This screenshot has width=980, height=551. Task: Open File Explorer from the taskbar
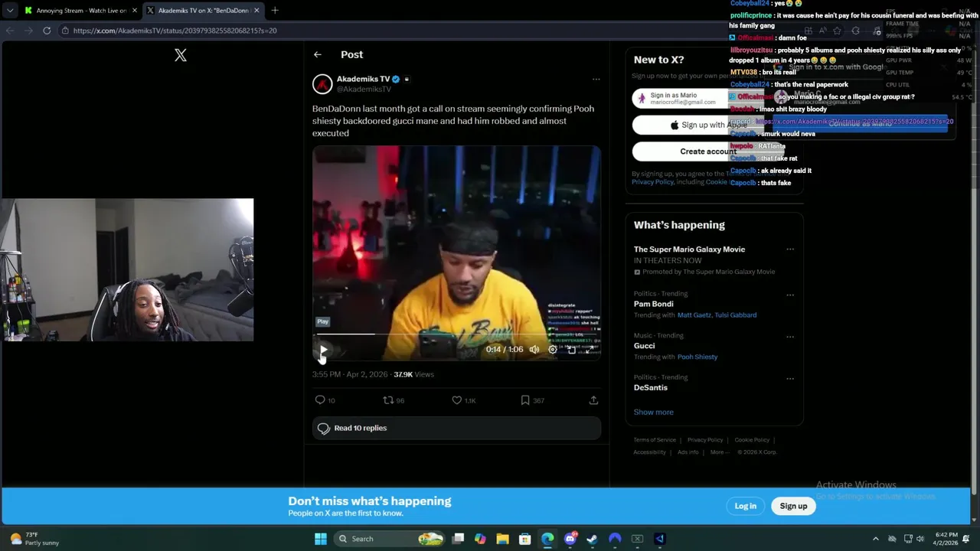click(502, 539)
